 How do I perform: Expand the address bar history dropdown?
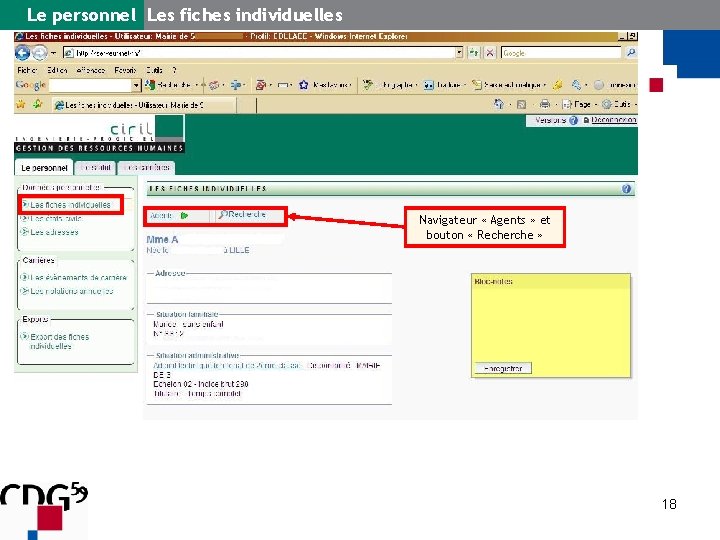coord(459,53)
